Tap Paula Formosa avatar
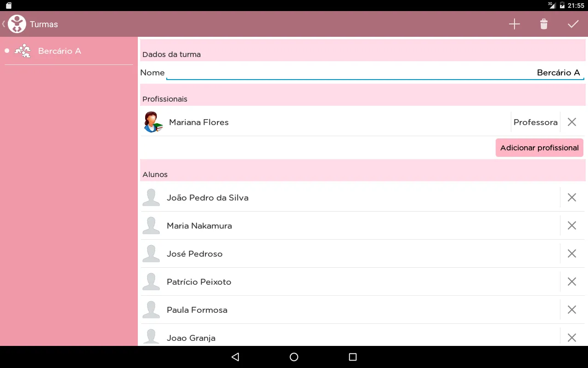Screen dimensions: 588x368 click(x=151, y=310)
